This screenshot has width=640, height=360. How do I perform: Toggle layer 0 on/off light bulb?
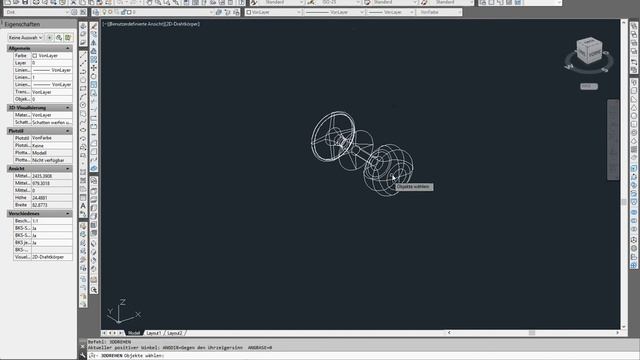point(104,12)
